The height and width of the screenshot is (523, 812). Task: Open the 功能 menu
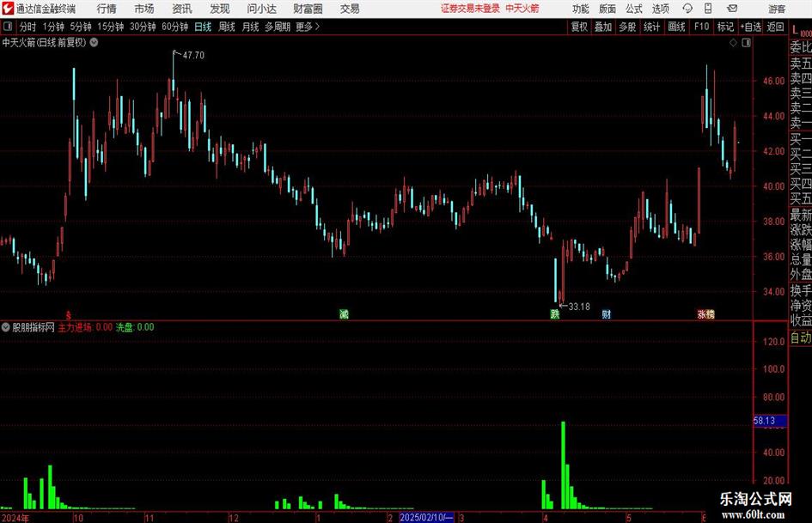coord(581,9)
